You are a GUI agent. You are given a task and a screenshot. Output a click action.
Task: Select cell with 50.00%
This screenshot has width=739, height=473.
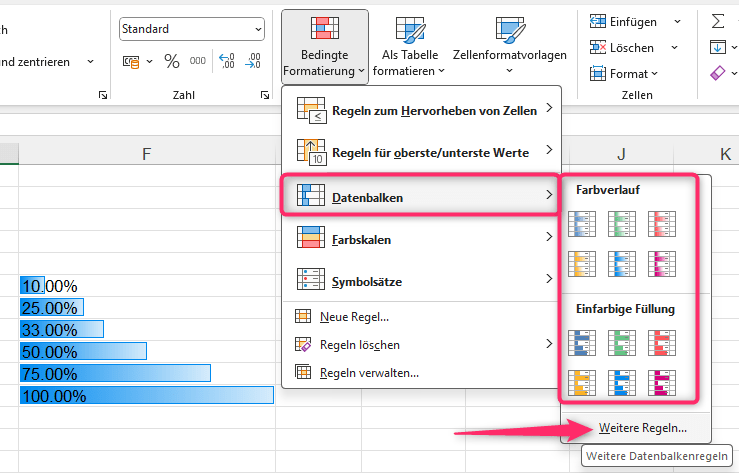click(147, 351)
